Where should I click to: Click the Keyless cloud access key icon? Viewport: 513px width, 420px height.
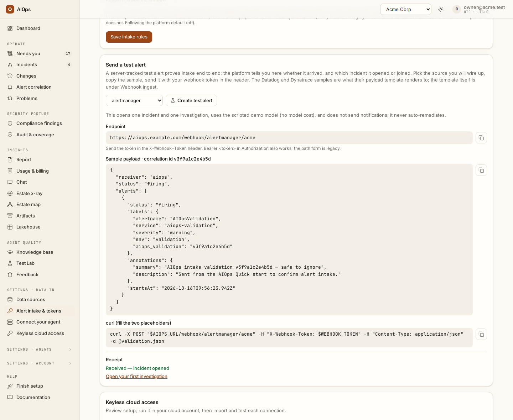point(10,334)
